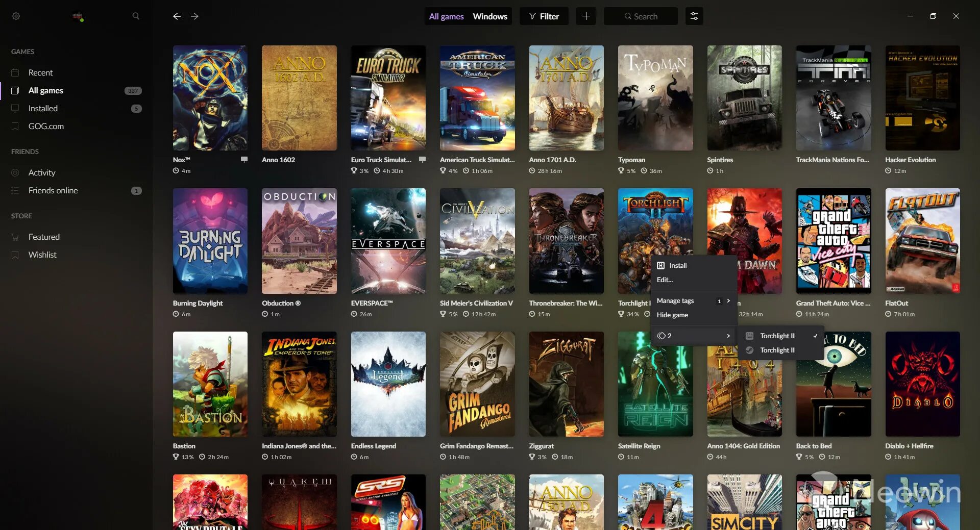Click the installed monitor icon beside Euro Truck Simulator
The width and height of the screenshot is (980, 530).
422,160
